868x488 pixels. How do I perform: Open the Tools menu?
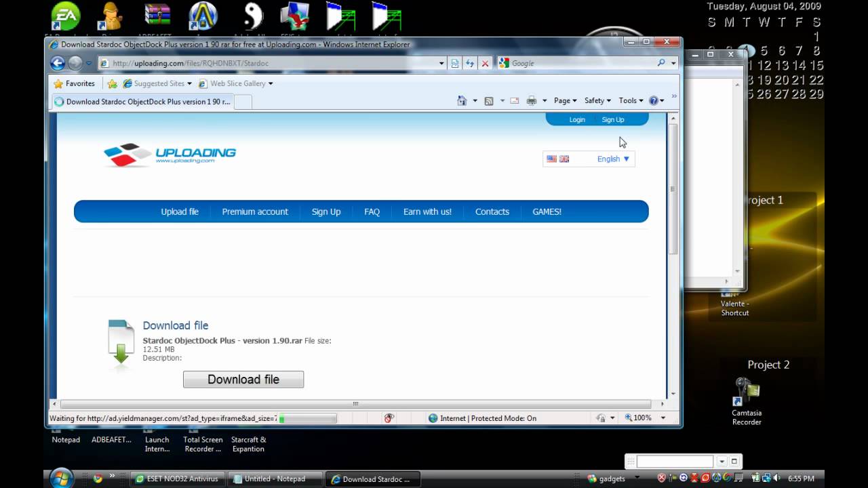(x=631, y=100)
